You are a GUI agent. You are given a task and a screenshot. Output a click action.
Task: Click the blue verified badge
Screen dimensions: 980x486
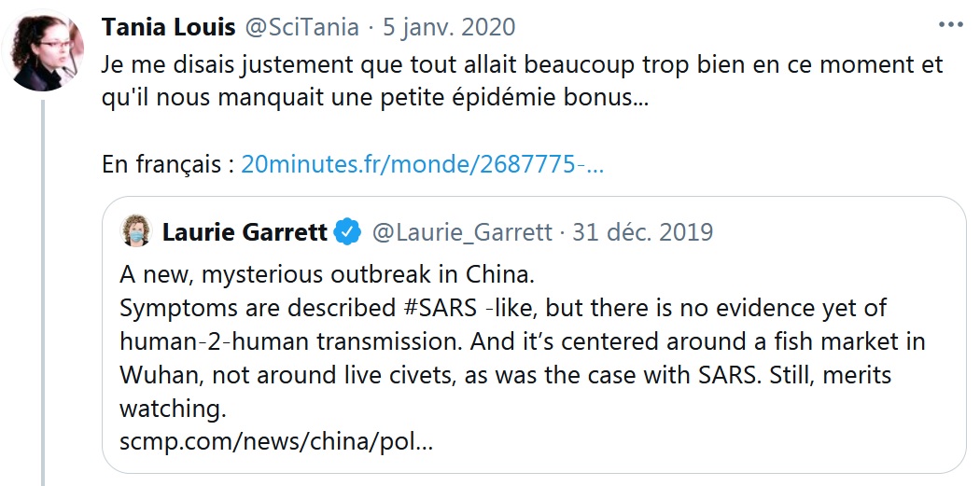pos(347,231)
